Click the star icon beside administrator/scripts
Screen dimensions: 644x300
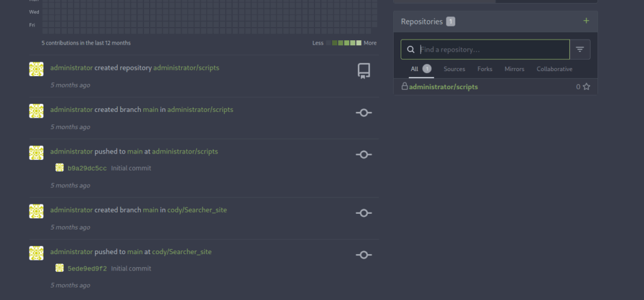586,87
